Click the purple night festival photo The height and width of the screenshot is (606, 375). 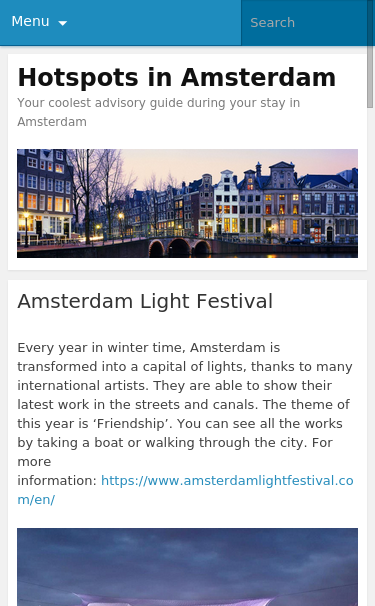(188, 567)
